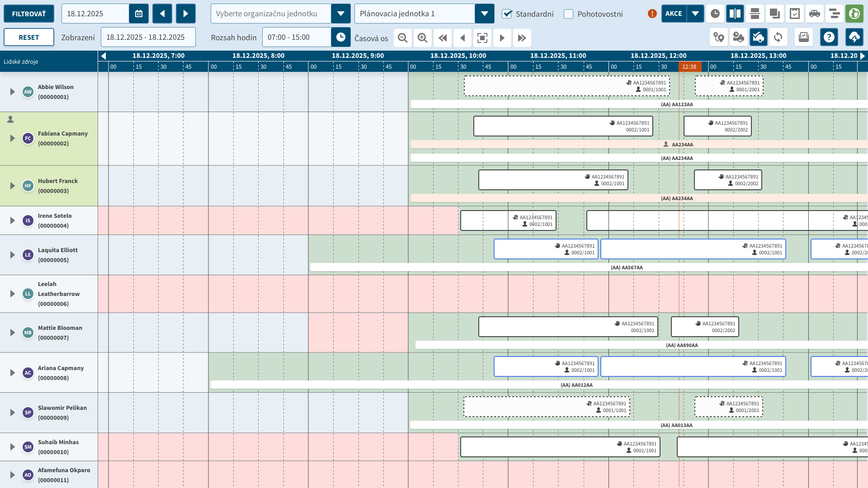This screenshot has height=488, width=868.
Task: Enable the Pohotovostní checkbox
Action: pyautogui.click(x=569, y=14)
